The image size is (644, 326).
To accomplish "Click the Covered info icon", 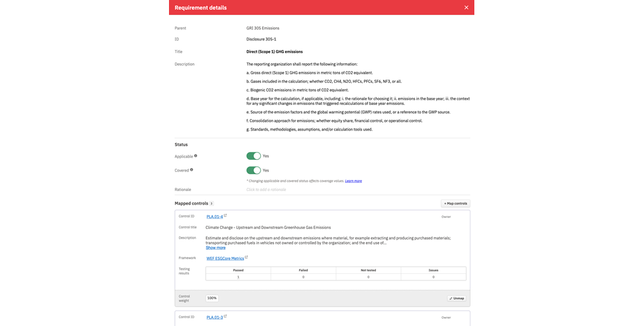I will point(191,170).
